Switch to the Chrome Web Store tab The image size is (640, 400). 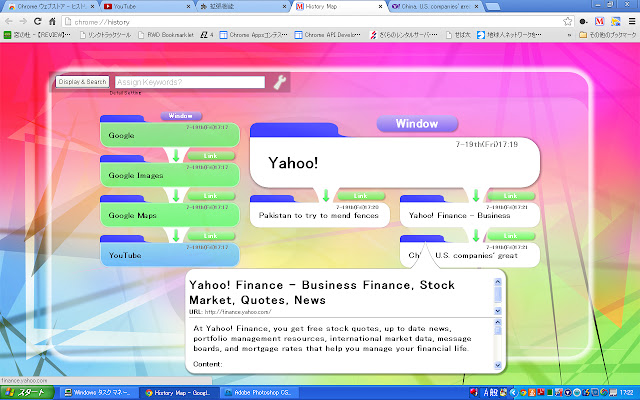[51, 7]
